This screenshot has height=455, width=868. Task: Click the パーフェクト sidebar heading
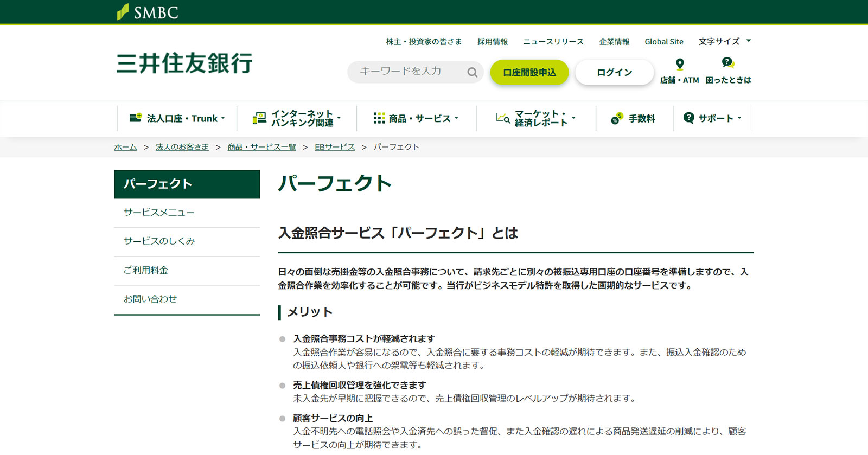[x=187, y=184]
